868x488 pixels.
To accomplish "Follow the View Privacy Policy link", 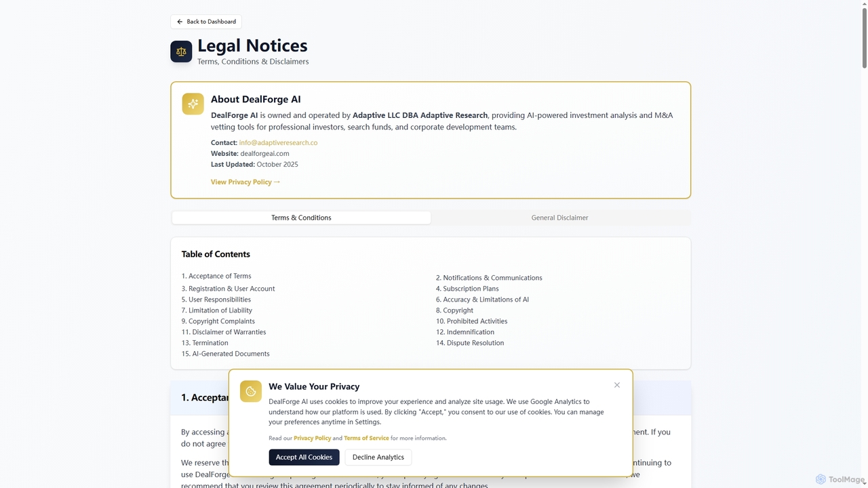I will [x=245, y=182].
